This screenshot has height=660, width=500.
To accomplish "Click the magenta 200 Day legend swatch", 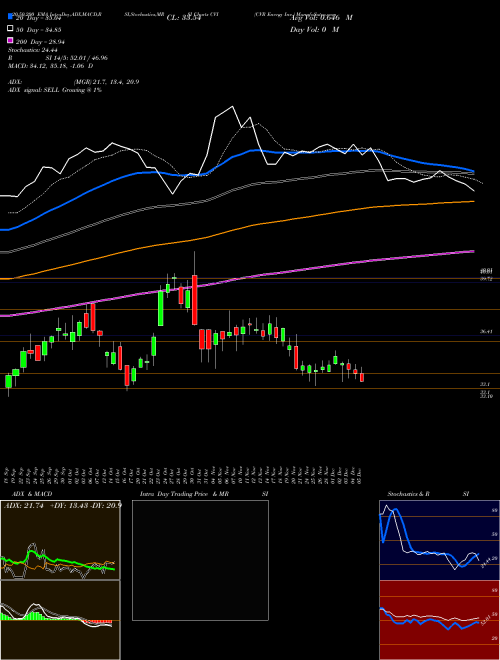I will [x=10, y=41].
